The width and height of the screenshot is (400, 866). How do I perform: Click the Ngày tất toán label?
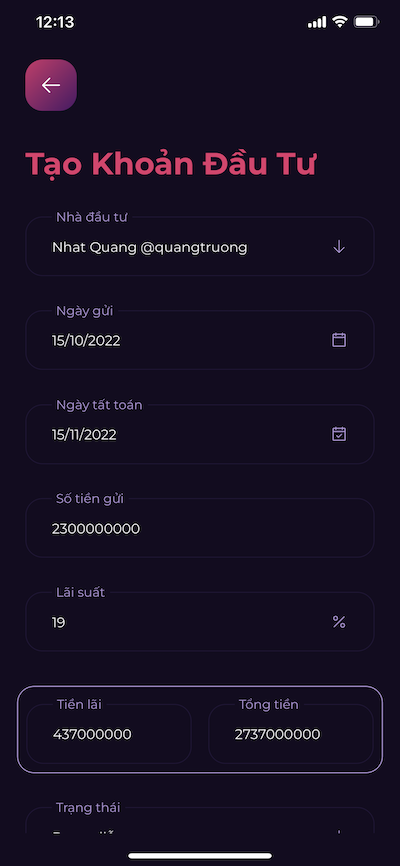coord(99,405)
